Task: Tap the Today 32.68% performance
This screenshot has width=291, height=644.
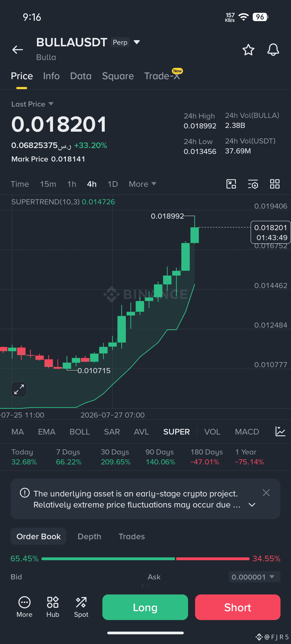Action: tap(24, 457)
